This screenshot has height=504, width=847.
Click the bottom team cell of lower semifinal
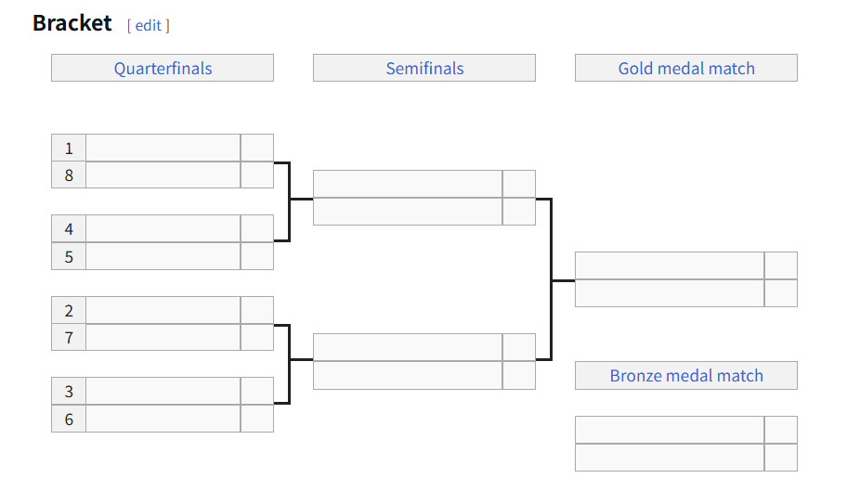pyautogui.click(x=408, y=376)
